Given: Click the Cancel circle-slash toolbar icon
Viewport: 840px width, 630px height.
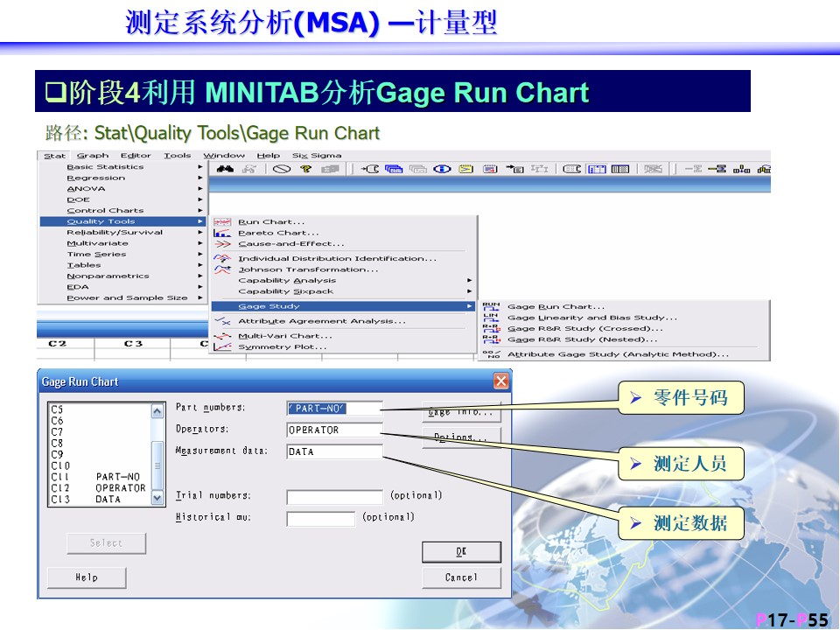Looking at the screenshot, I should 281,169.
